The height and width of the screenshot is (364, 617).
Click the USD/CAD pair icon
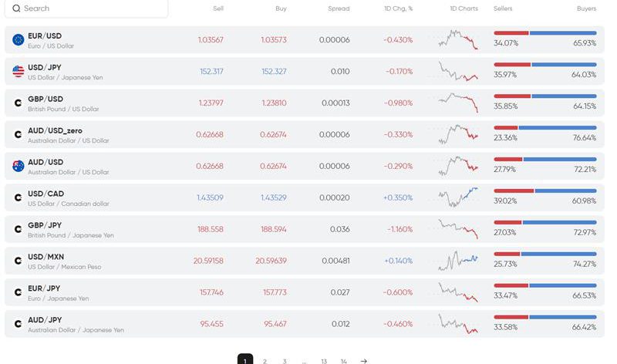(x=18, y=197)
